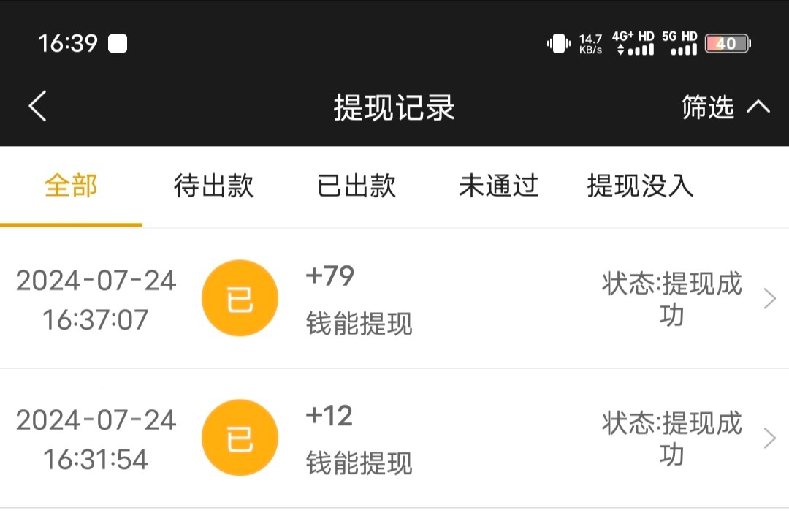The image size is (789, 532).
Task: Open the 未通过 tab
Action: 498,186
